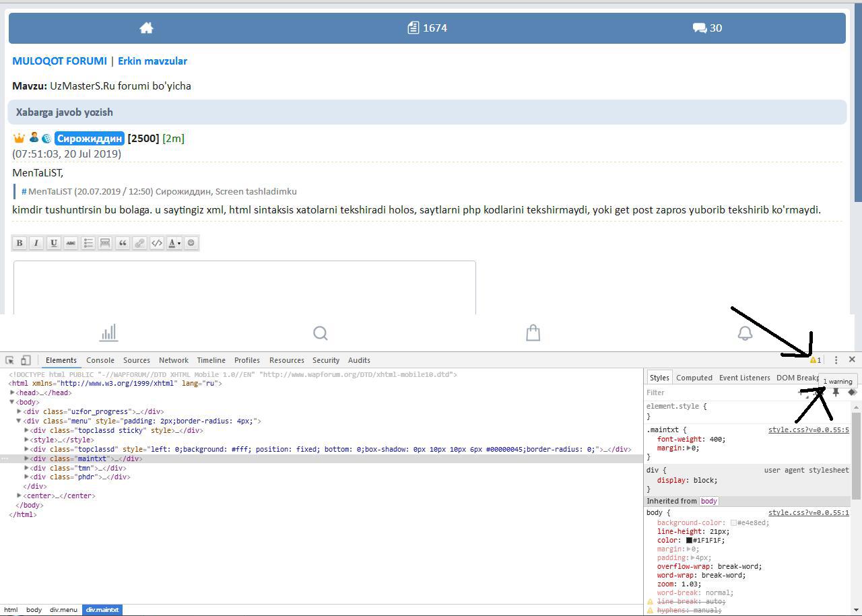Switch to the Console tab

[x=100, y=360]
